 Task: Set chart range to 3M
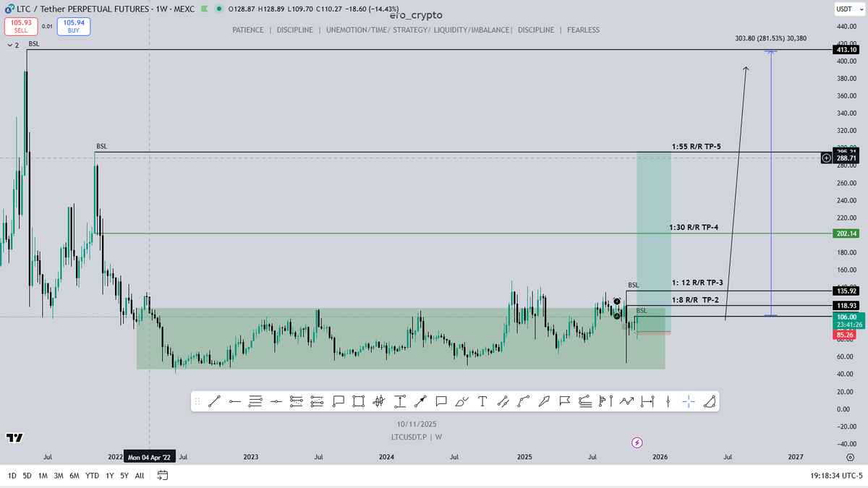click(59, 476)
